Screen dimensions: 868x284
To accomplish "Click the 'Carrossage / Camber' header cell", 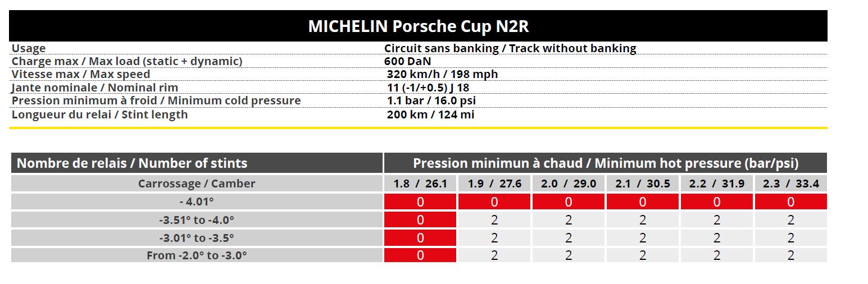I will (x=197, y=184).
